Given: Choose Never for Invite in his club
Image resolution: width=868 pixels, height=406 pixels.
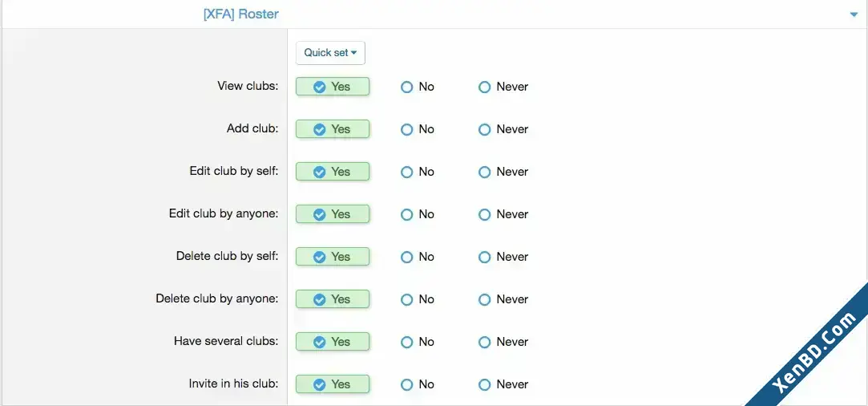Looking at the screenshot, I should [503, 384].
